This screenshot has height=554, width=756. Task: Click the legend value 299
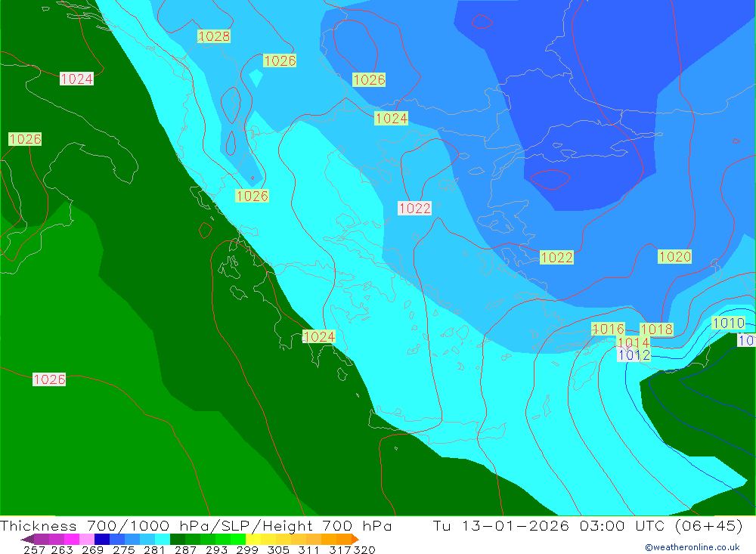[x=247, y=549]
